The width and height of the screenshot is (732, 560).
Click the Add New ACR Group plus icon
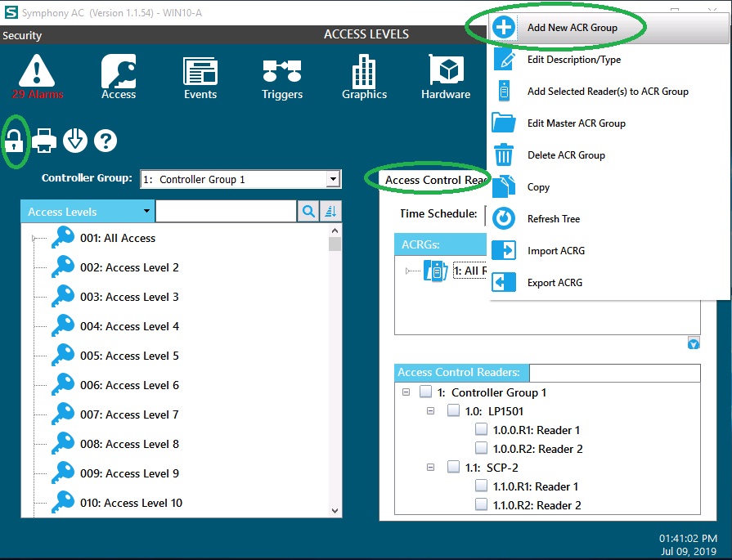504,28
